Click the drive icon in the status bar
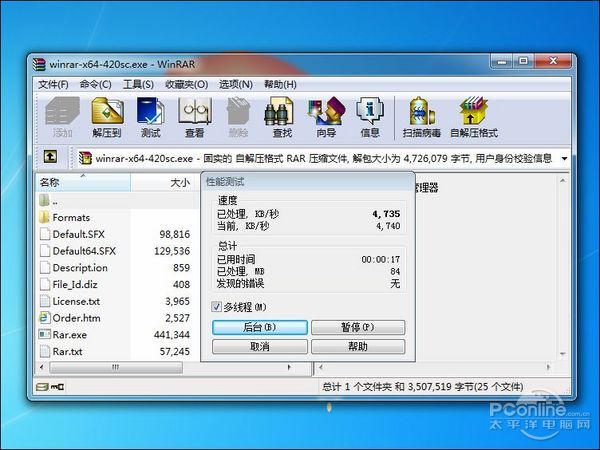Screen dimensions: 600x450 pos(42,387)
